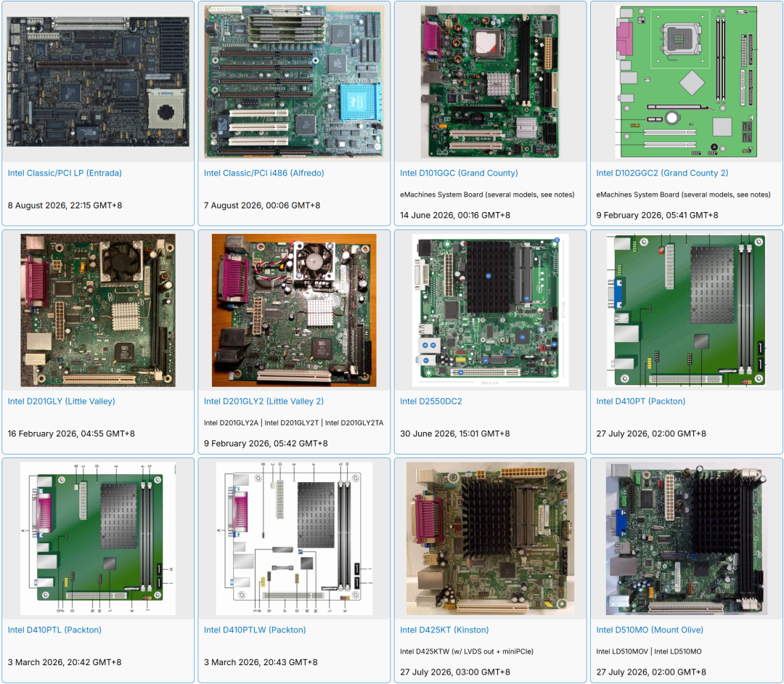Click the date "27 July 2026, 03:00 GMT+8"
The width and height of the screenshot is (784, 684).
(x=455, y=672)
